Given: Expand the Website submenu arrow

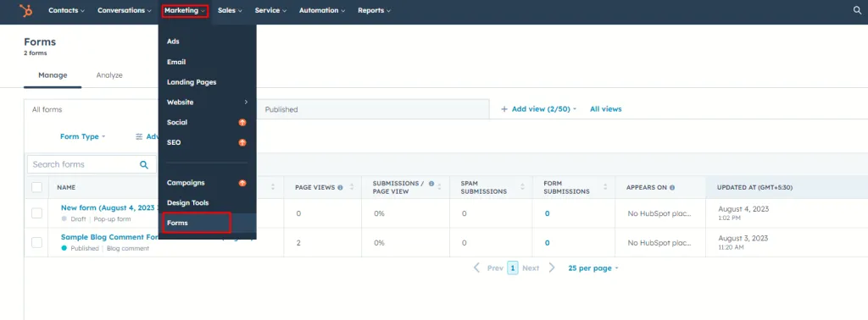Looking at the screenshot, I should coord(246,102).
